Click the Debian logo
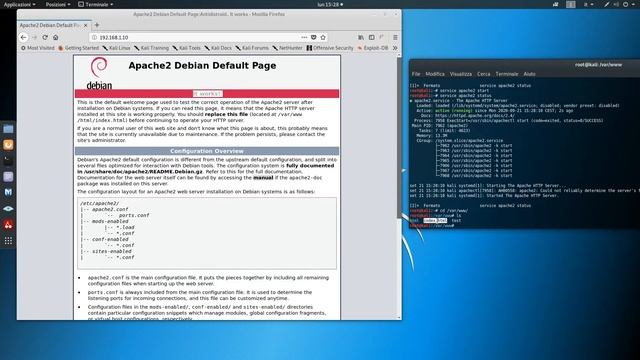Image resolution: width=640 pixels, height=360 pixels. click(99, 73)
